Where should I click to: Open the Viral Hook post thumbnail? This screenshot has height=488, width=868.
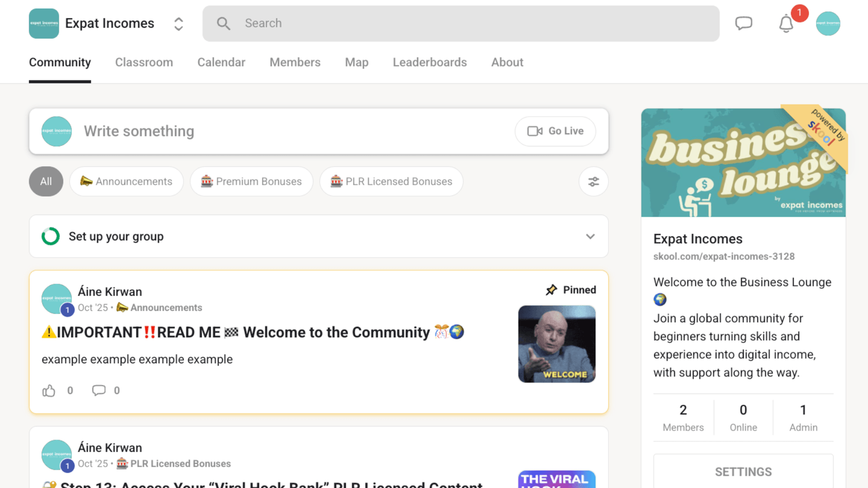tap(557, 479)
